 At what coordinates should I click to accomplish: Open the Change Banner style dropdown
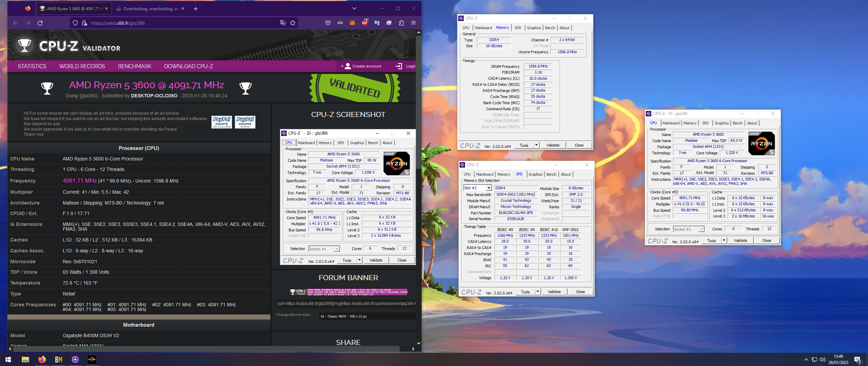pyautogui.click(x=368, y=316)
